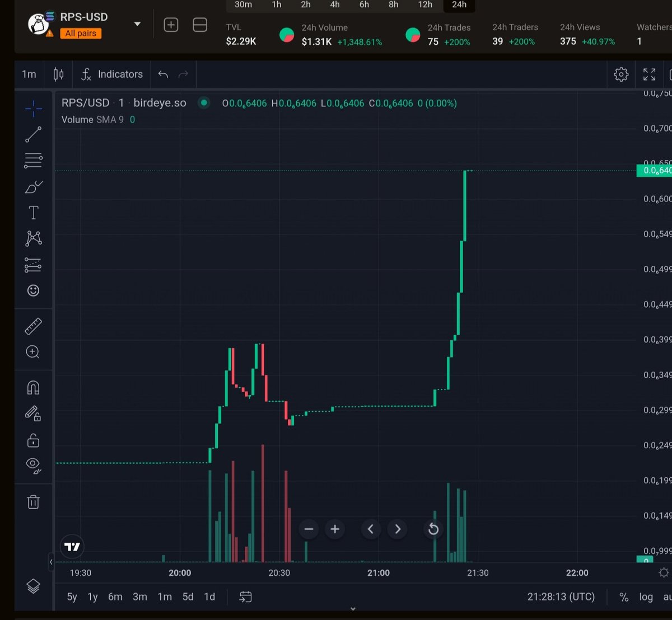The image size is (672, 620).
Task: Select the ruler measure tool
Action: [x=33, y=326]
